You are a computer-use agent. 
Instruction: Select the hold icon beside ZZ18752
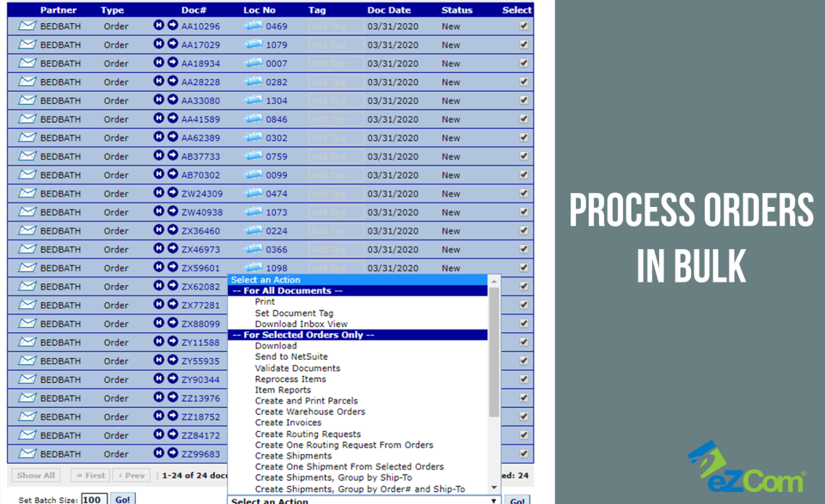click(159, 416)
